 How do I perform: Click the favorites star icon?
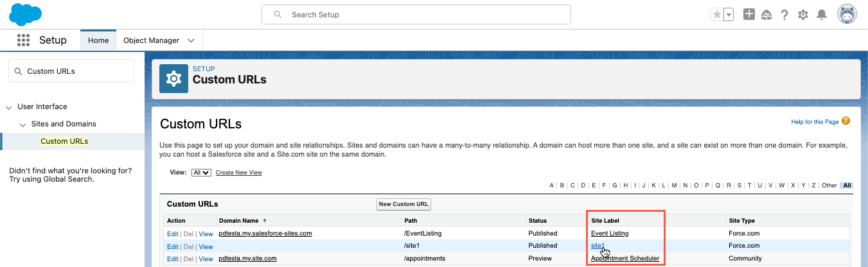[716, 15]
